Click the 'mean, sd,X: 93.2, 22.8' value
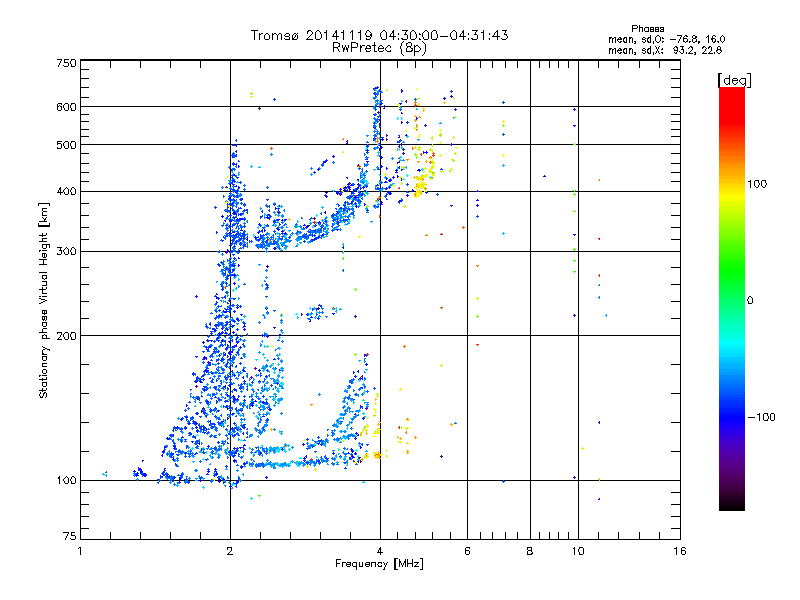 [665, 50]
